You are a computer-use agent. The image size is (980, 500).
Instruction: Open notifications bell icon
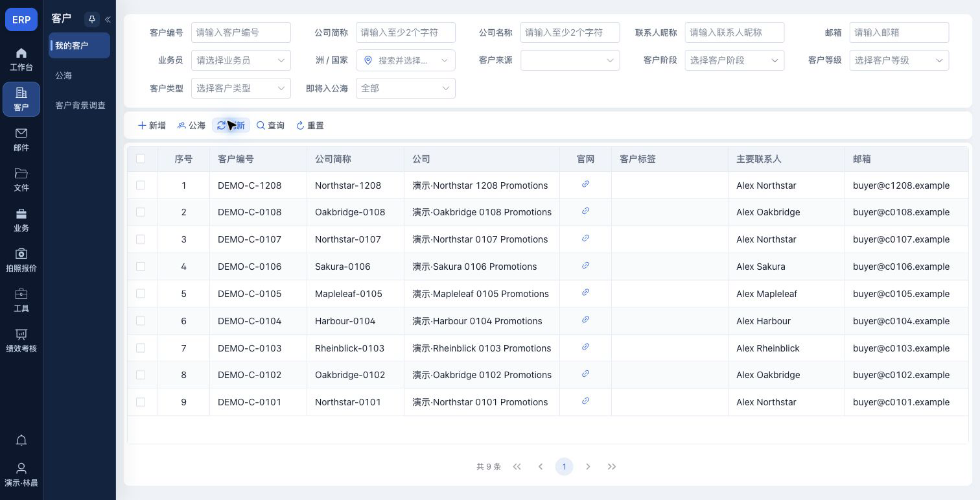tap(21, 440)
